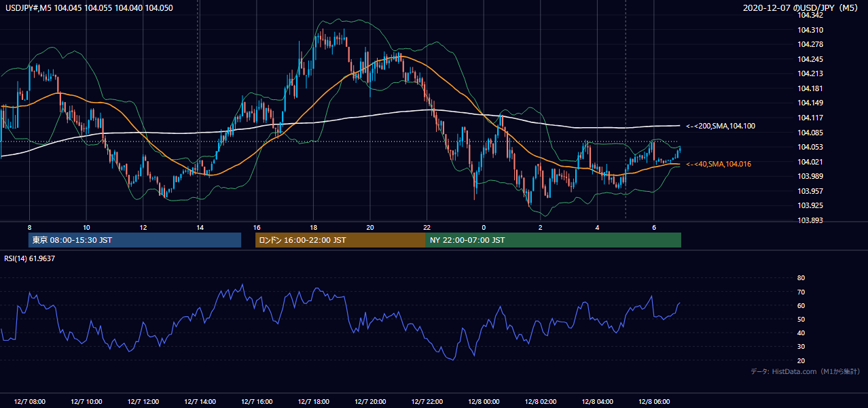This screenshot has width=868, height=408.
Task: Click the 12/7 22:00 time axis label
Action: click(x=427, y=402)
